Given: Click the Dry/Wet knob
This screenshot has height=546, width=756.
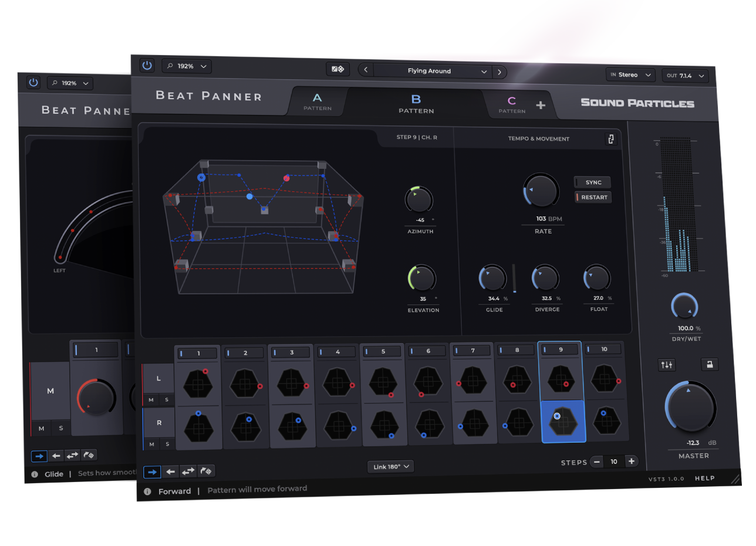Looking at the screenshot, I should point(685,307).
